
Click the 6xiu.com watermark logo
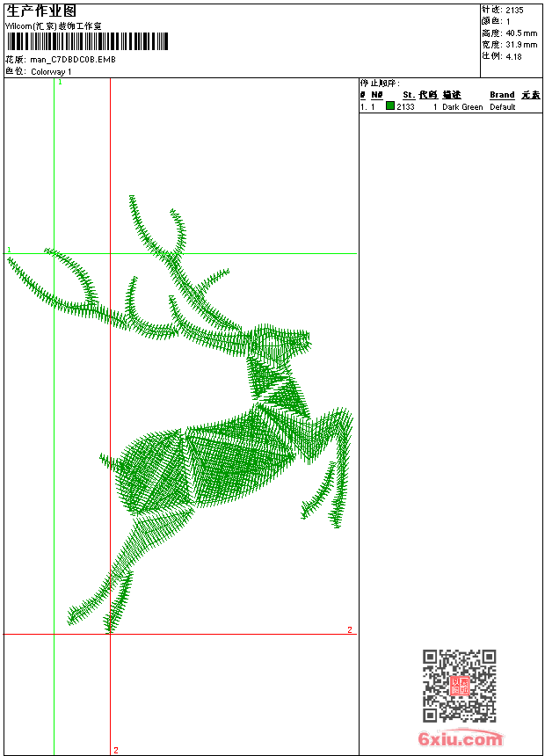pos(461,739)
